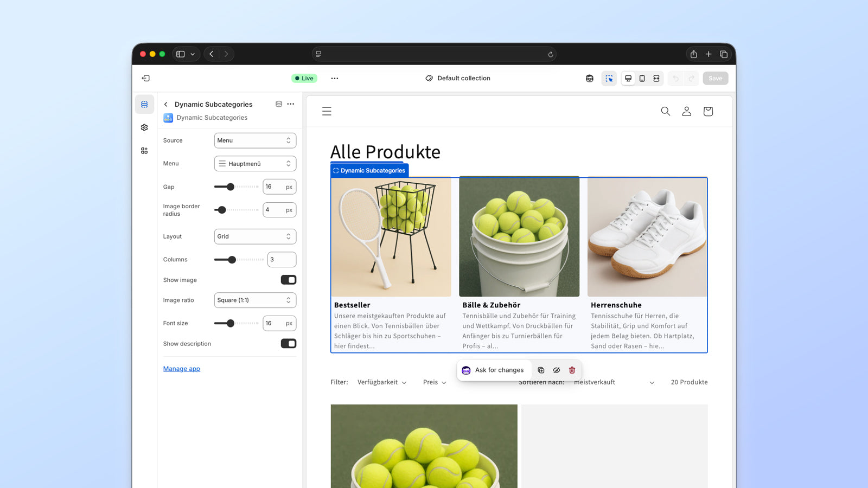Screen dimensions: 868x488
Task: Open the Source dropdown
Action: click(255, 140)
